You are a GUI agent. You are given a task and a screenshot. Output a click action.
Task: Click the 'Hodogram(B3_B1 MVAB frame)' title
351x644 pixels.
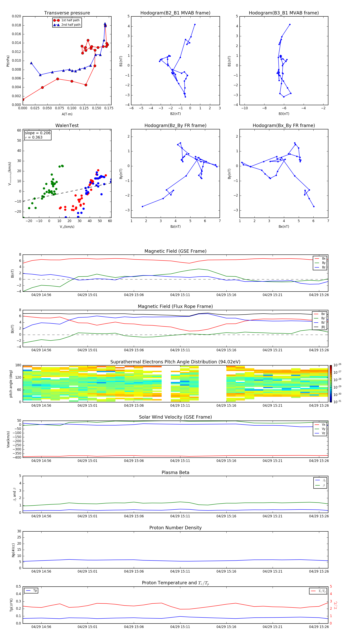284,13
